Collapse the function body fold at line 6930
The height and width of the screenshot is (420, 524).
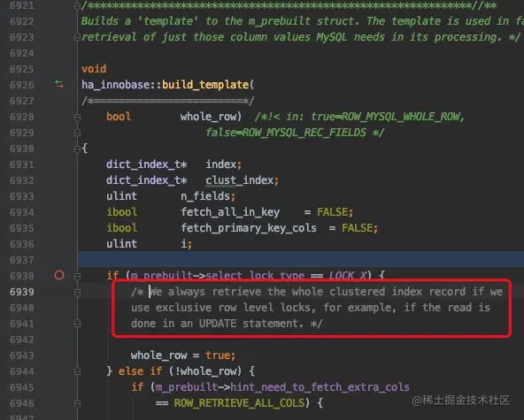77,149
